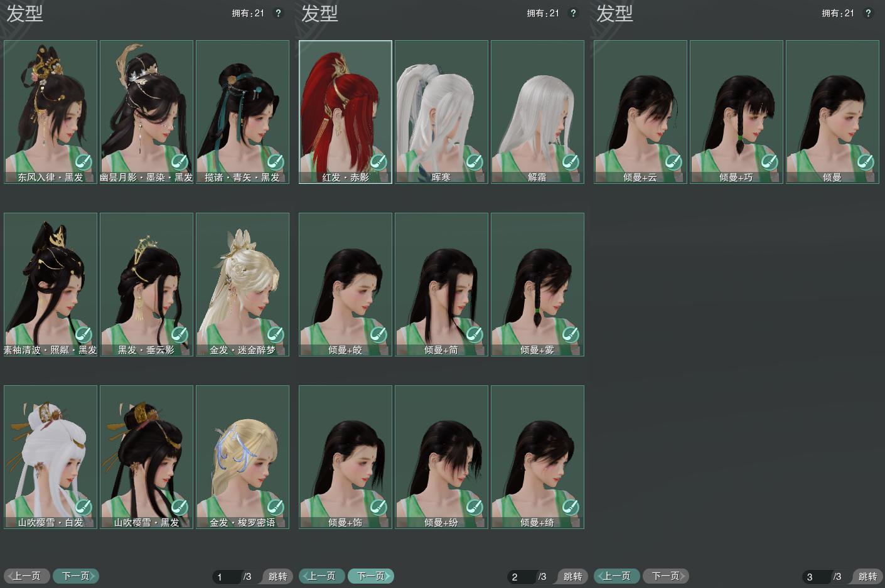Pick the white 山吹樱雪·白发 hairstyle
The height and width of the screenshot is (588, 885).
pyautogui.click(x=51, y=457)
